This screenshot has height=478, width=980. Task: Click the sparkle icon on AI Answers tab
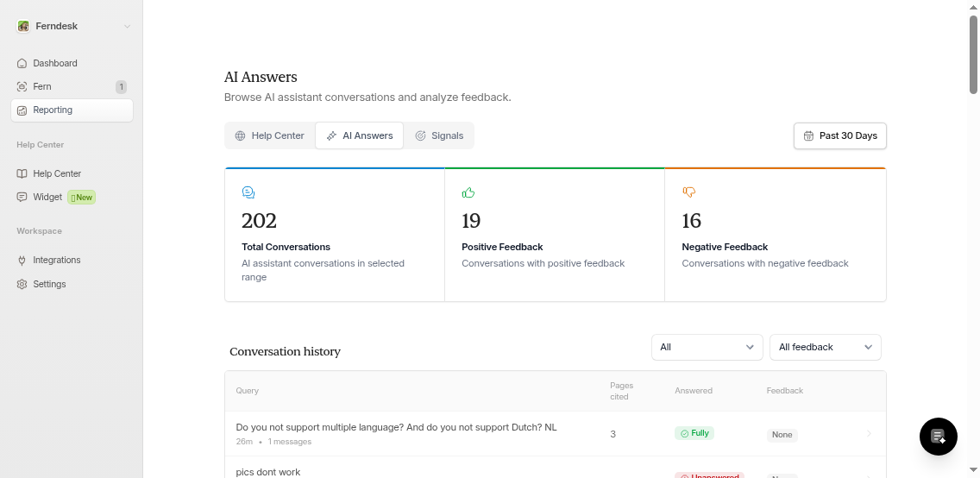[332, 135]
